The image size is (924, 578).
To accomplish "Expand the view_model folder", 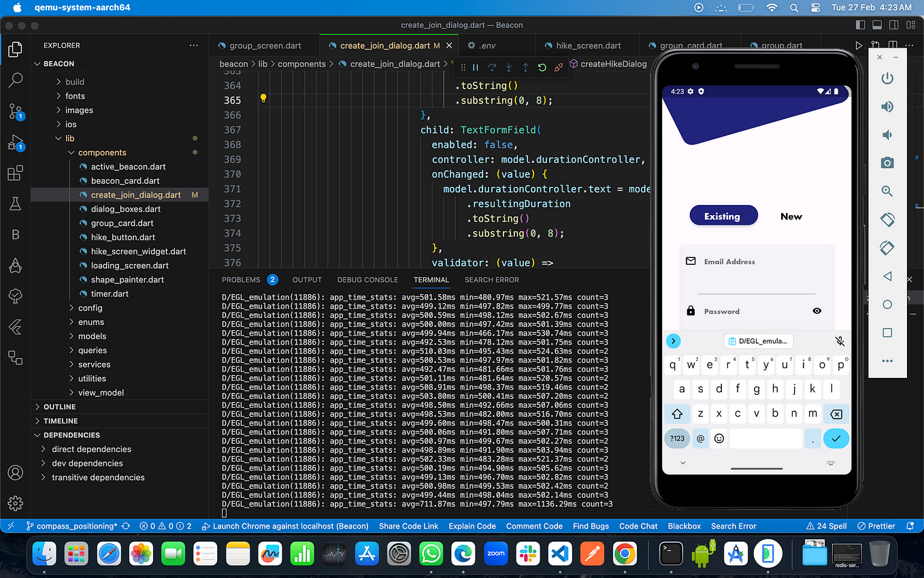I will click(101, 392).
